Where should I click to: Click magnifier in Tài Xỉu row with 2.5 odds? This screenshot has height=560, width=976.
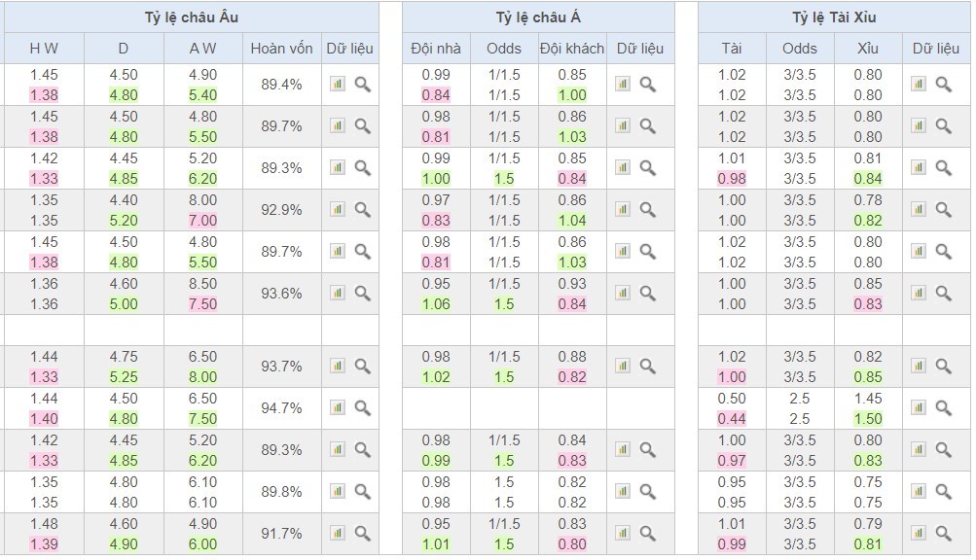[943, 408]
